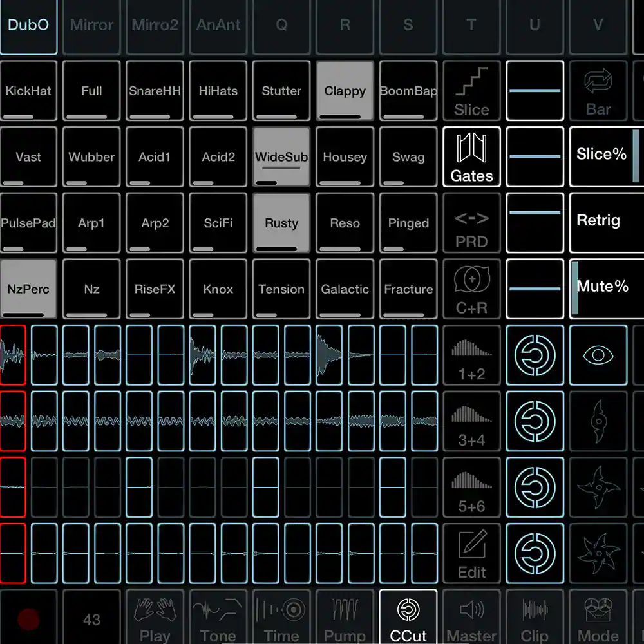Switch to the T preset tab
The height and width of the screenshot is (644, 644).
471,26
